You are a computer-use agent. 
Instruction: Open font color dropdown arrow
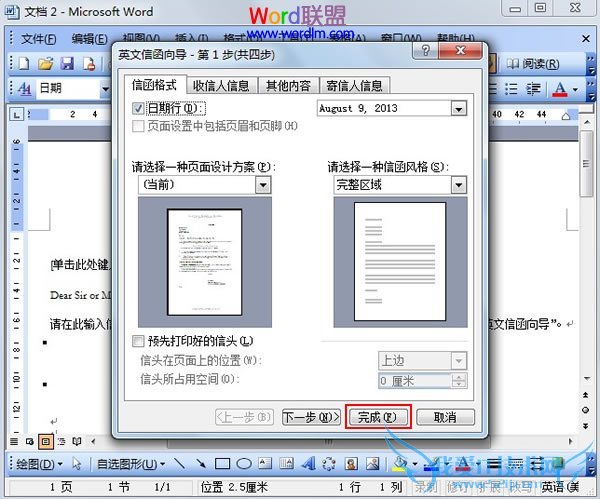pyautogui.click(x=575, y=90)
